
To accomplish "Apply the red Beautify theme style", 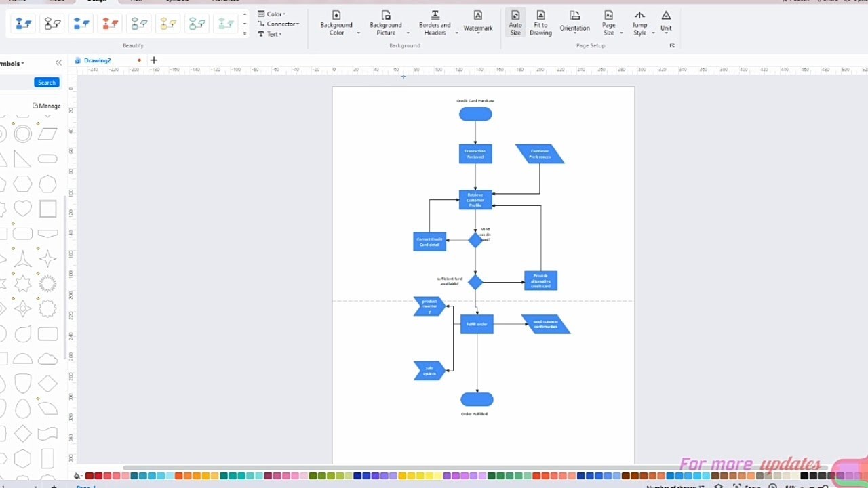I will click(x=110, y=24).
